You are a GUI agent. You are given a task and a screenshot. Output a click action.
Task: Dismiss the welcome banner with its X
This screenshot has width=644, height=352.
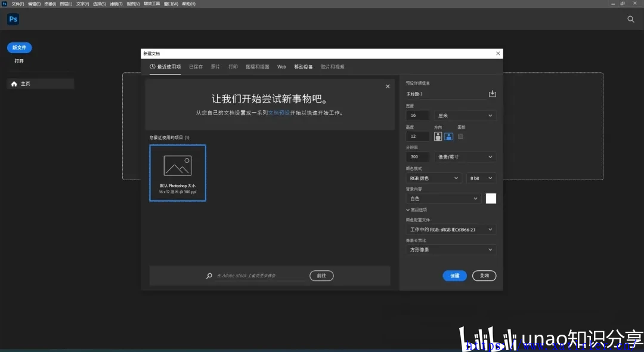[388, 87]
